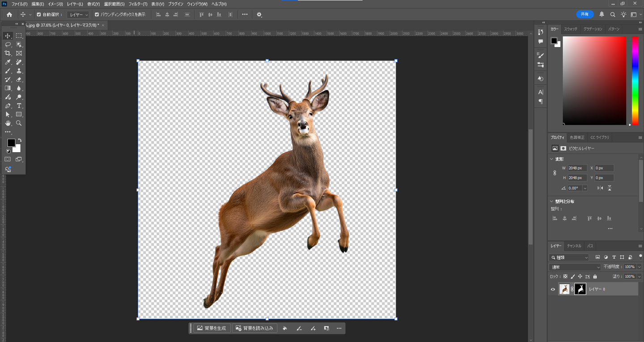Toggle バウンディングボックスを表示 checkbox

pyautogui.click(x=97, y=14)
